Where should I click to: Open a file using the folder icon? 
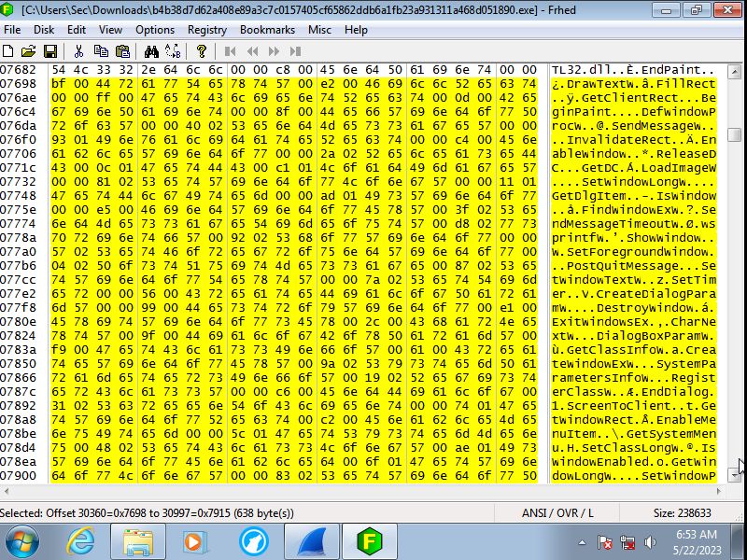click(x=29, y=51)
